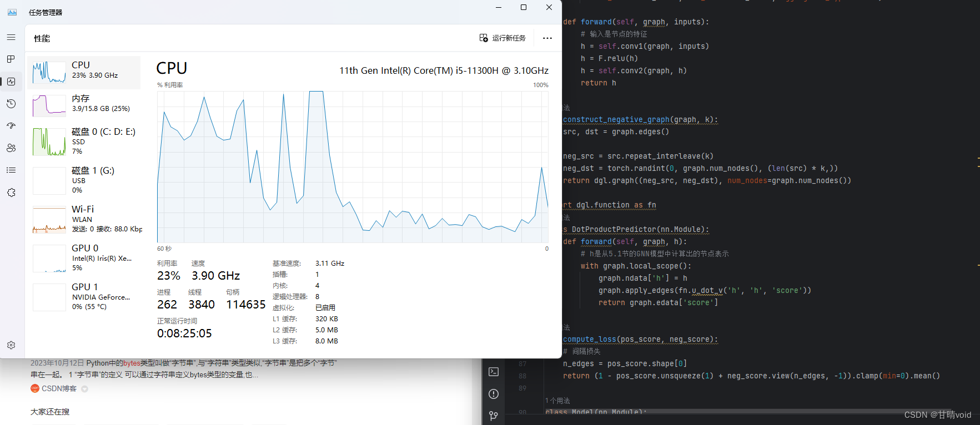Viewport: 980px width, 425px height.
Task: Close the Task Manager window
Action: 549,7
